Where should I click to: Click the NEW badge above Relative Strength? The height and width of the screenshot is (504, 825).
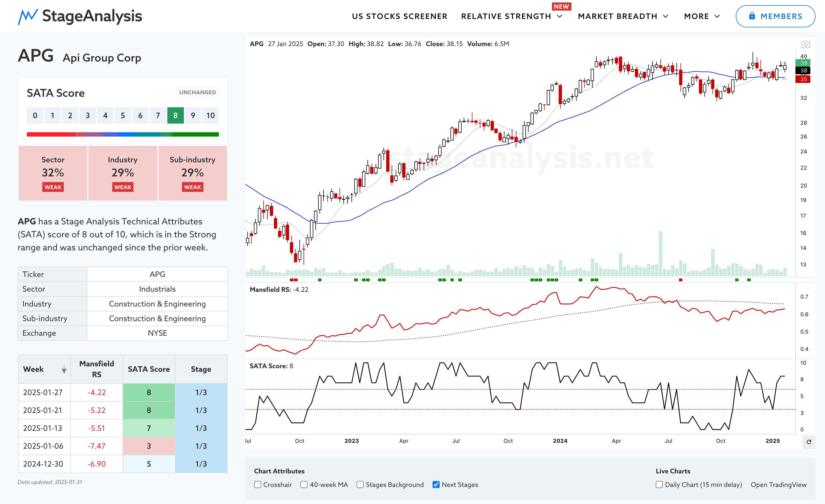[x=561, y=6]
